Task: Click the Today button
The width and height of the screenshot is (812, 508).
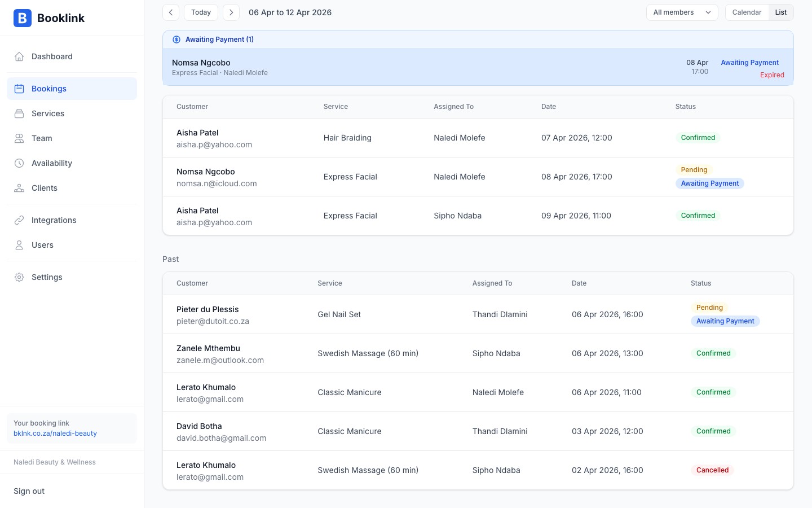Action: coord(201,12)
